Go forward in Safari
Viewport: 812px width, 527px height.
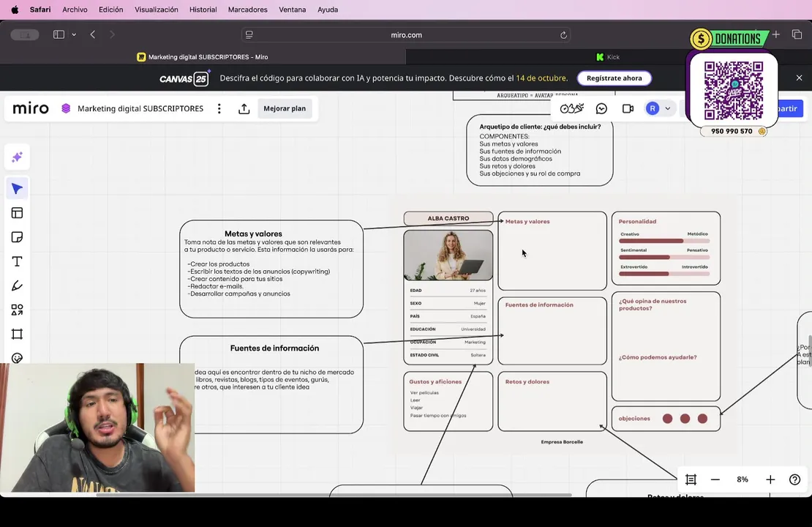pos(113,34)
